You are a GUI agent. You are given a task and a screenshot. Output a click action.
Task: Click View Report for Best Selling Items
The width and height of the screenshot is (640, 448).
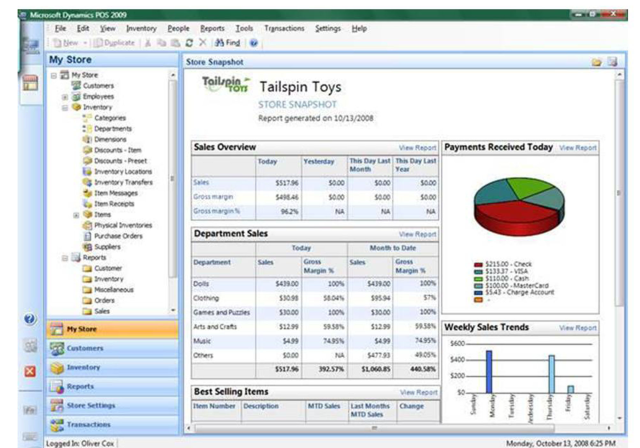(419, 392)
